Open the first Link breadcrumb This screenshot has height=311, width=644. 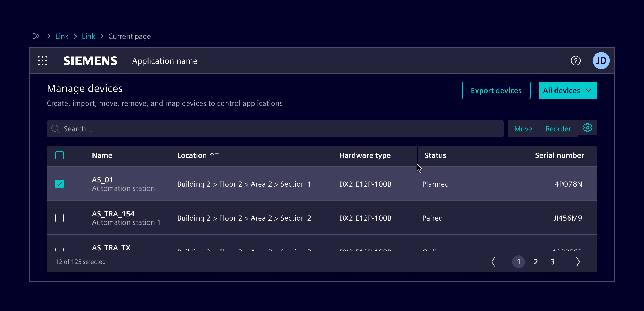[62, 36]
